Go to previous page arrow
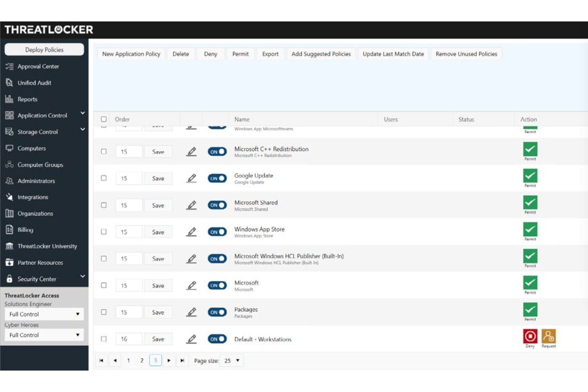The width and height of the screenshot is (588, 392). (x=115, y=361)
